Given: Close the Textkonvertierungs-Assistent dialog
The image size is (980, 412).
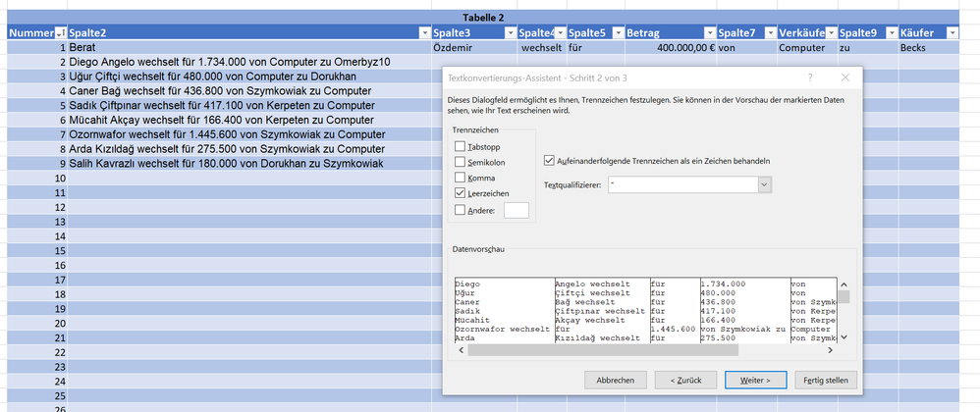Looking at the screenshot, I should click(845, 78).
